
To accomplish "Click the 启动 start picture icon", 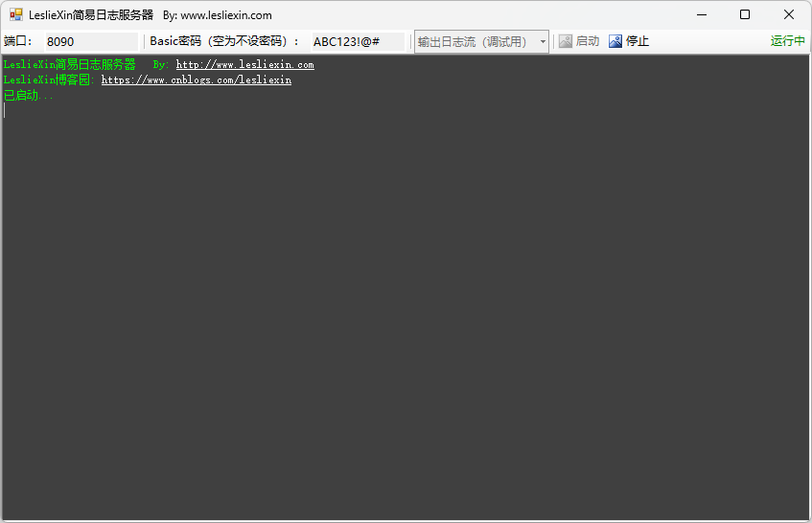I will click(566, 41).
